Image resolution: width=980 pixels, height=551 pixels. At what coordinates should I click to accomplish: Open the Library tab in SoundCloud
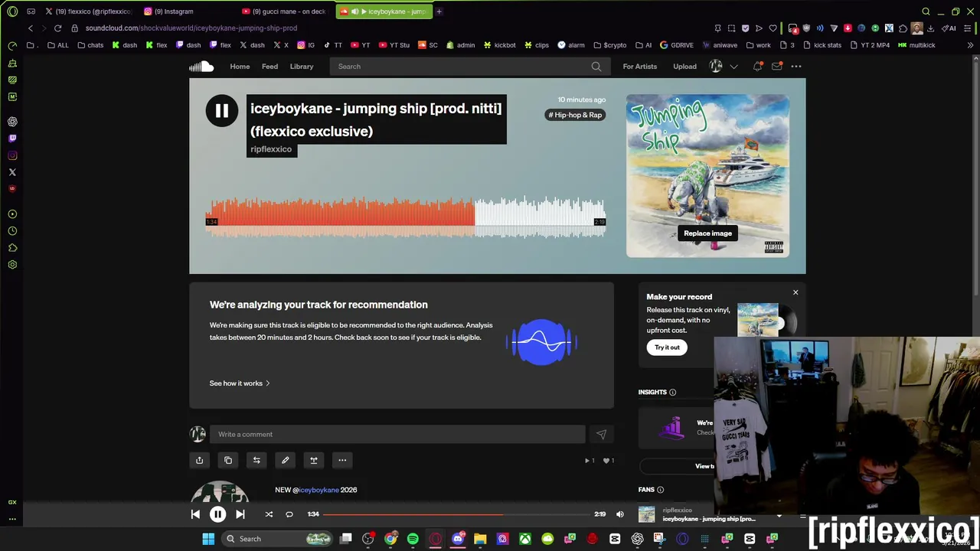(x=302, y=67)
